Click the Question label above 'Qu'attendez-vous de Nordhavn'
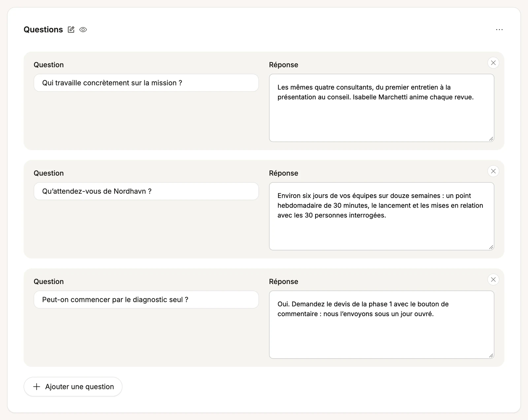The width and height of the screenshot is (528, 420). point(49,173)
